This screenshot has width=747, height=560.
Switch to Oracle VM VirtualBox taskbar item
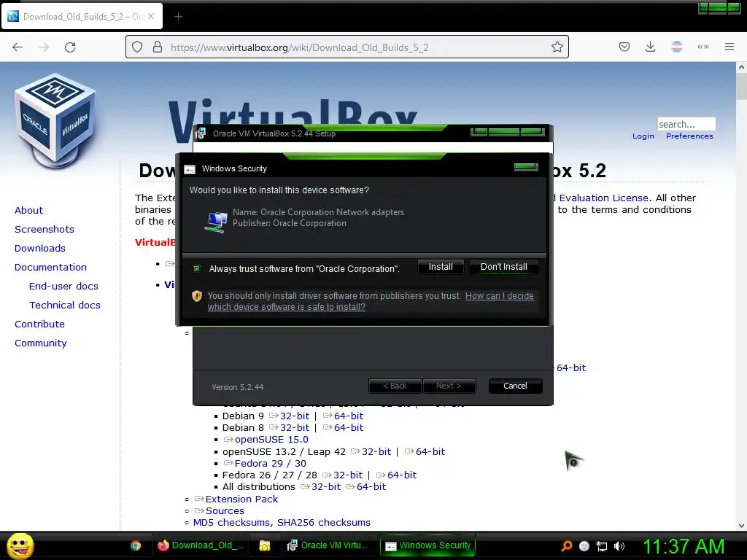[x=328, y=545]
